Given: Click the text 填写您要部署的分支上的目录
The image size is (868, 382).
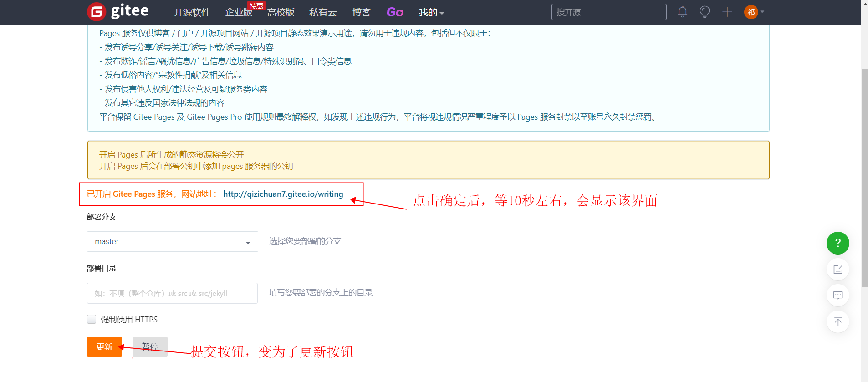Looking at the screenshot, I should coord(321,293).
